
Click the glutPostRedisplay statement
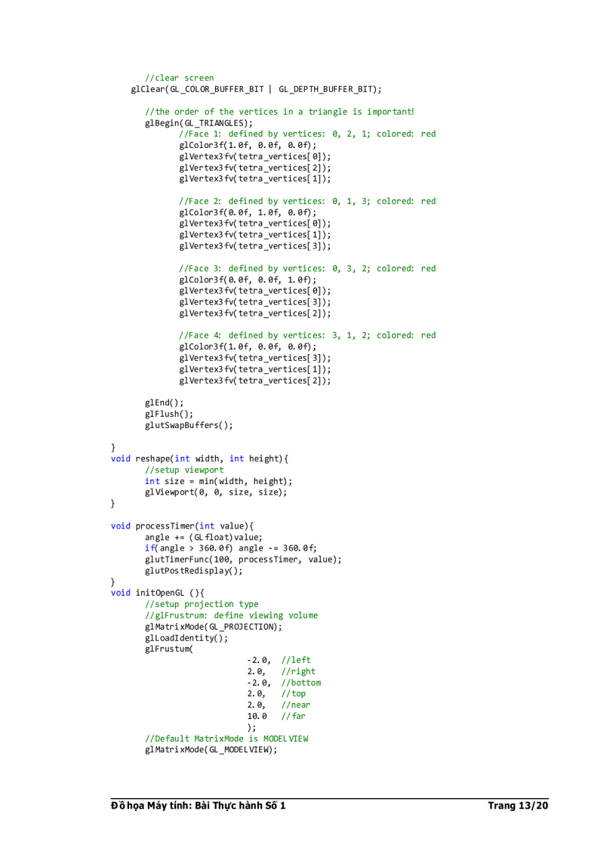192,570
